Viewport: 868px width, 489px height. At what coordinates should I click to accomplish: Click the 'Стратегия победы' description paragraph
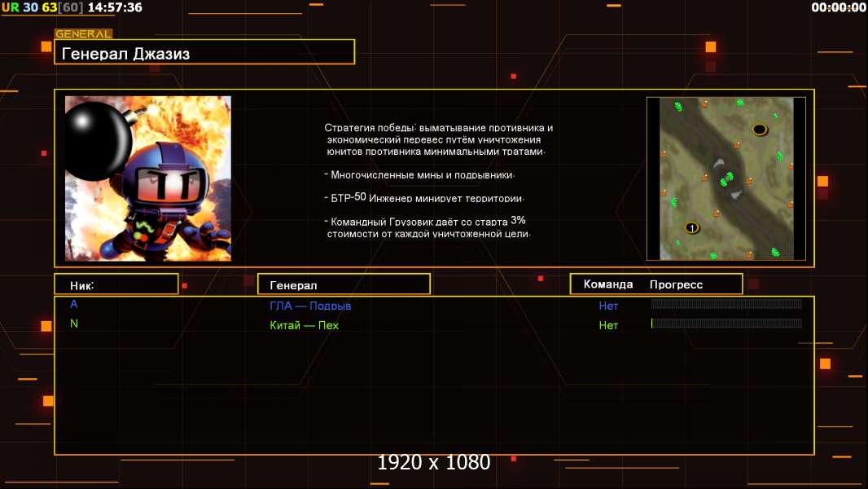click(438, 139)
